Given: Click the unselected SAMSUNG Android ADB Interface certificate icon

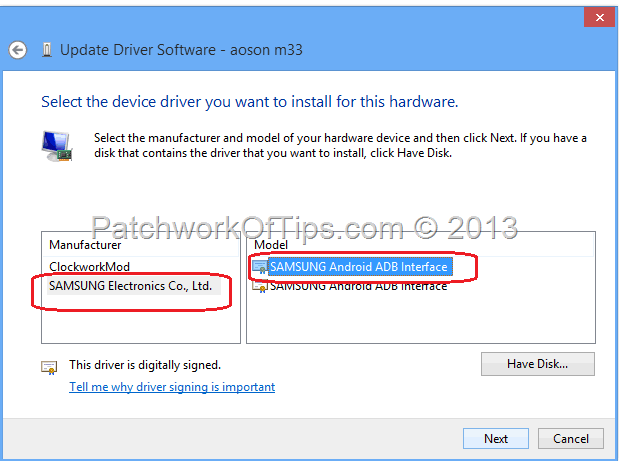Looking at the screenshot, I should pos(260,286).
